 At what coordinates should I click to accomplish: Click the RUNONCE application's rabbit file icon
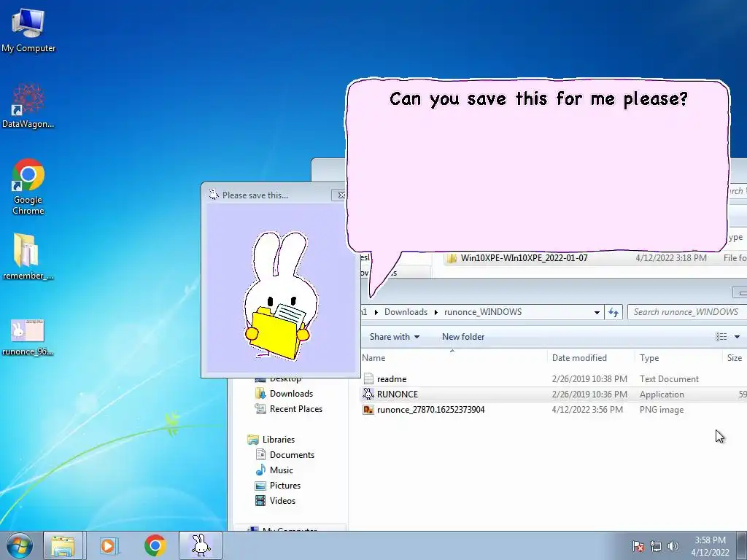click(x=368, y=394)
